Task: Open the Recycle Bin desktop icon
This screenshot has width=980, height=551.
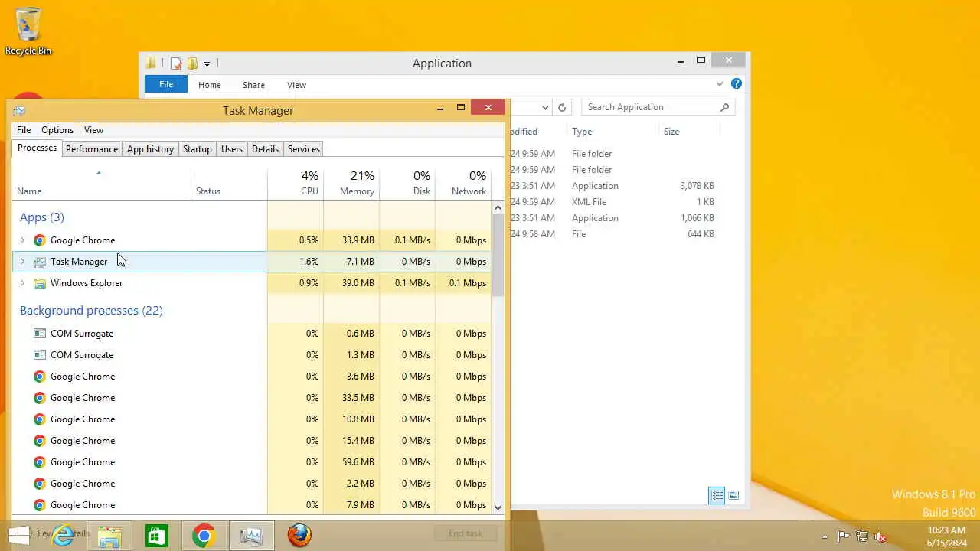Action: pyautogui.click(x=28, y=31)
